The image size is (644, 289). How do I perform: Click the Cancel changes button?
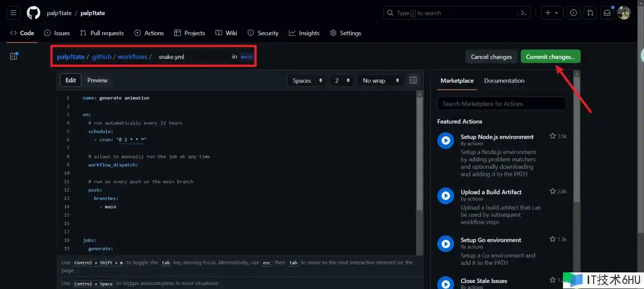coord(491,57)
